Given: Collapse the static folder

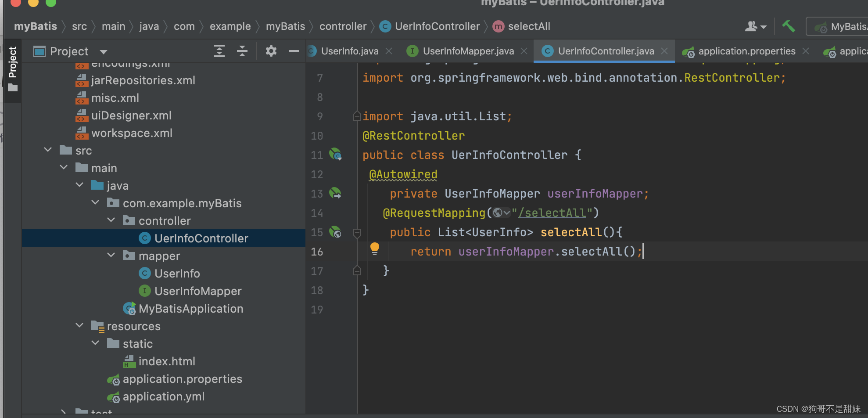Looking at the screenshot, I should pos(95,343).
